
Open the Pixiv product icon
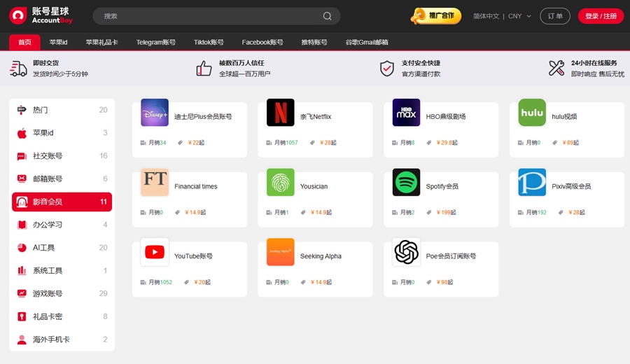click(x=532, y=182)
